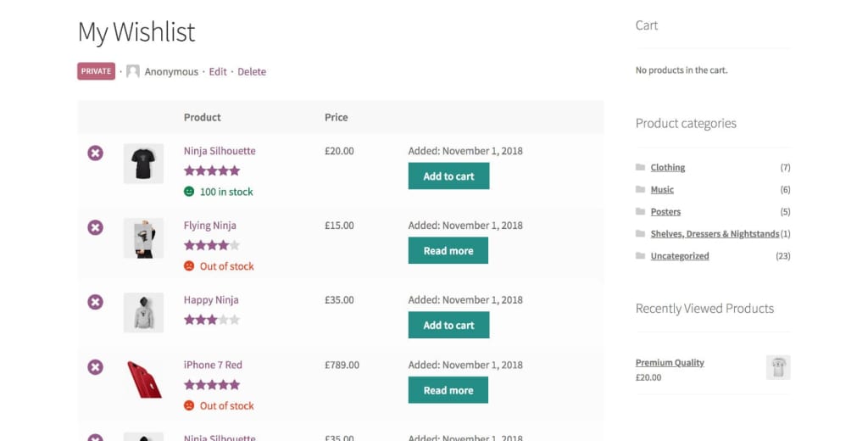Click the My Wishlist page heading
The image size is (868, 441).
pyautogui.click(x=136, y=31)
